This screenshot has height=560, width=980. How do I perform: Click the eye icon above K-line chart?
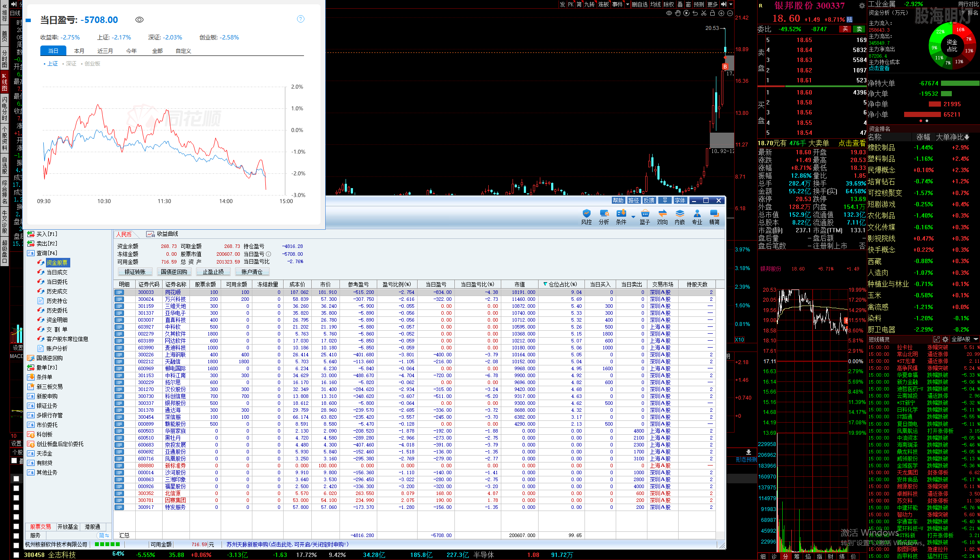coord(669,13)
